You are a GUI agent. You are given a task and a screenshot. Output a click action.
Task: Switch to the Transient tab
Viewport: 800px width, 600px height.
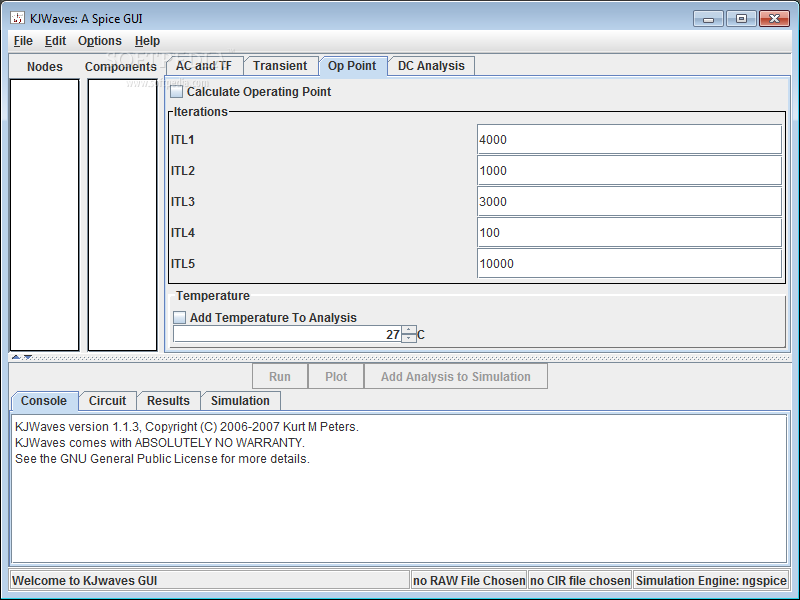280,66
